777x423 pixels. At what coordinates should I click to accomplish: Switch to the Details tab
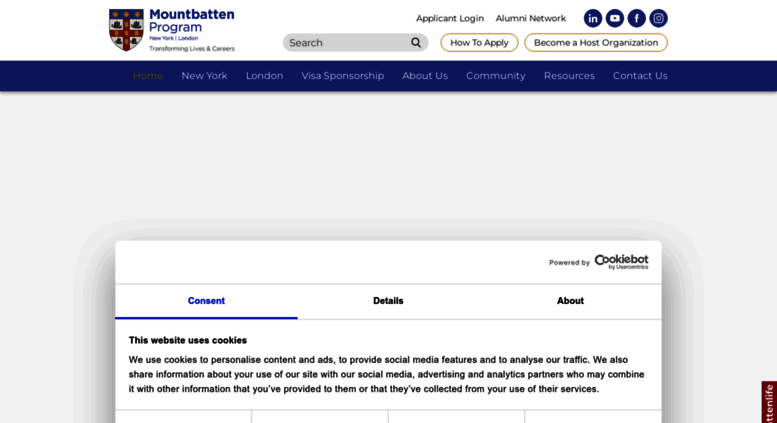pyautogui.click(x=388, y=301)
